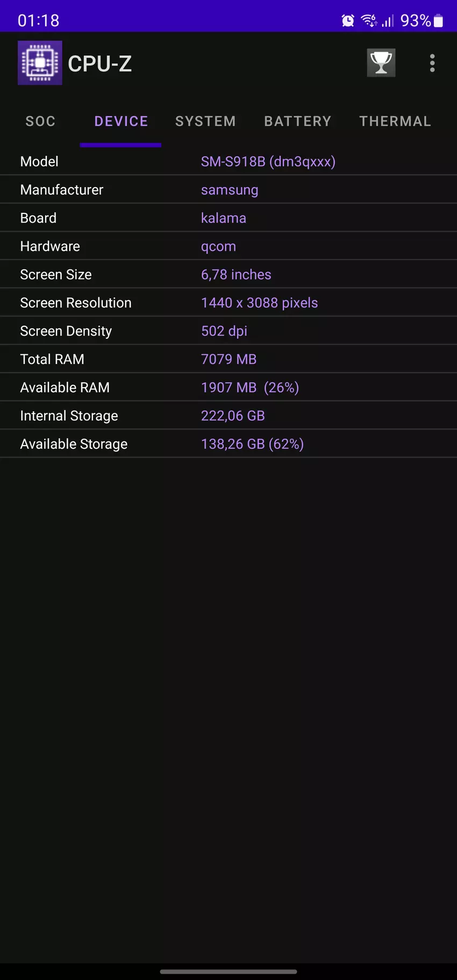
Task: Switch to the SOC tab
Action: tap(40, 121)
